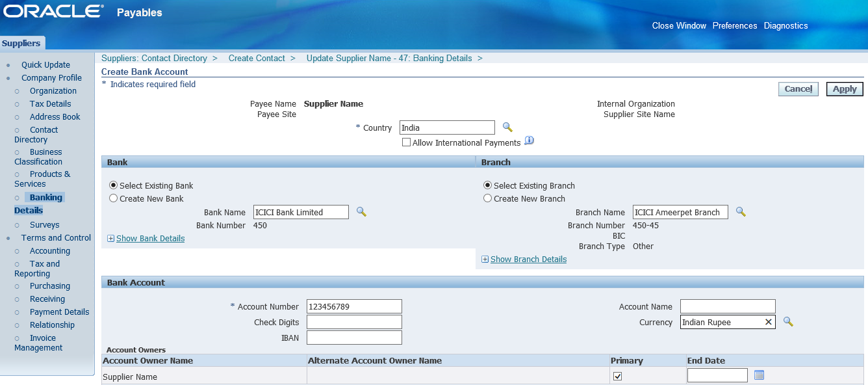The width and height of the screenshot is (868, 385).
Task: Expand Show Bank Details
Action: [150, 239]
